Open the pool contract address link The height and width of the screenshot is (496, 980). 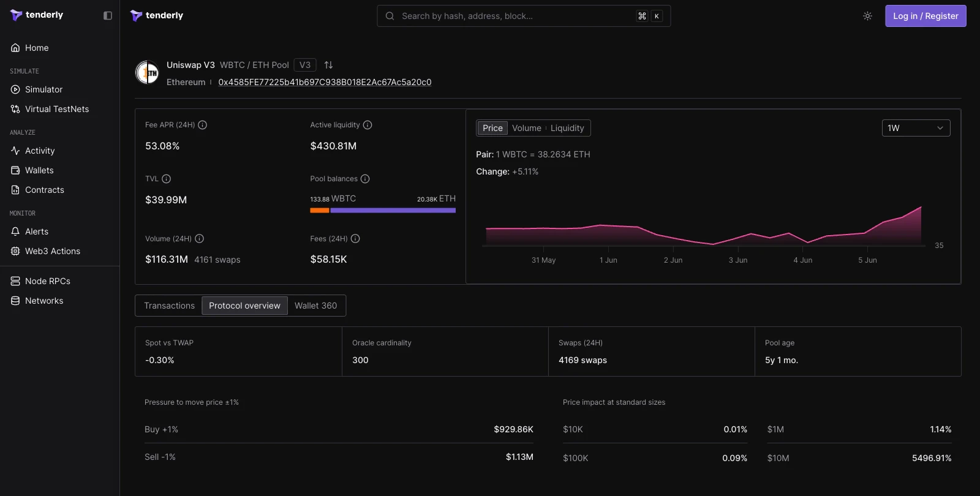tap(325, 82)
